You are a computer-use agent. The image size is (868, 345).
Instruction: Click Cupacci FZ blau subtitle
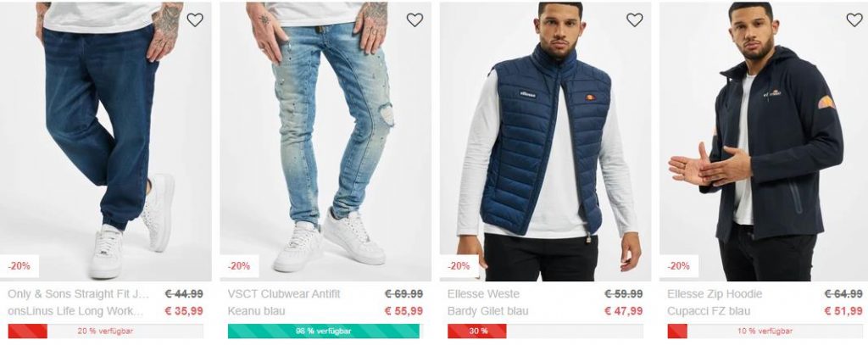(x=709, y=311)
